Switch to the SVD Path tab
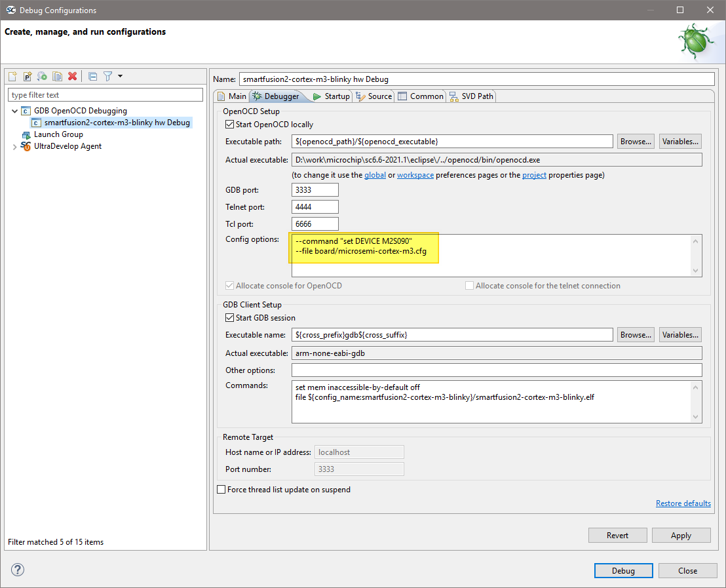726x588 pixels. [x=471, y=96]
